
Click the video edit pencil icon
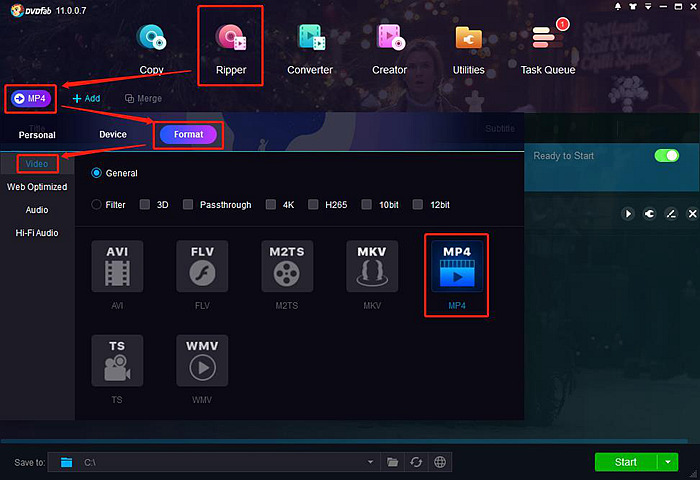click(x=671, y=214)
